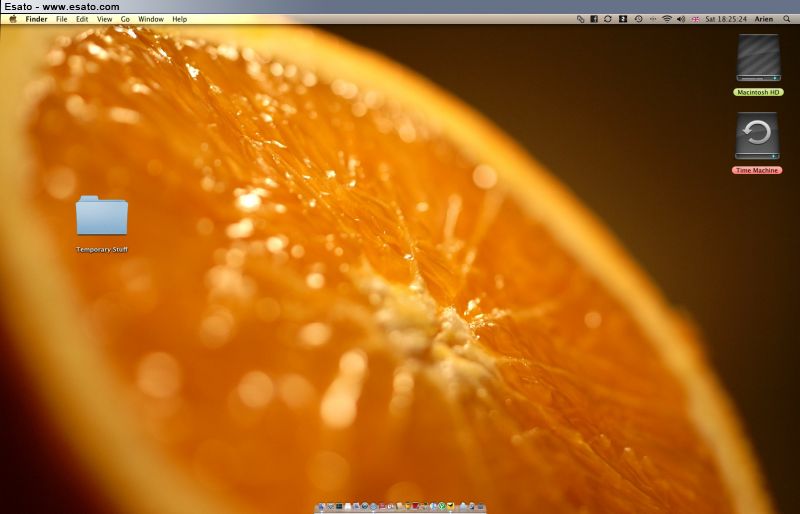Click the Facebook menu bar icon
The image size is (800, 514).
(x=594, y=19)
